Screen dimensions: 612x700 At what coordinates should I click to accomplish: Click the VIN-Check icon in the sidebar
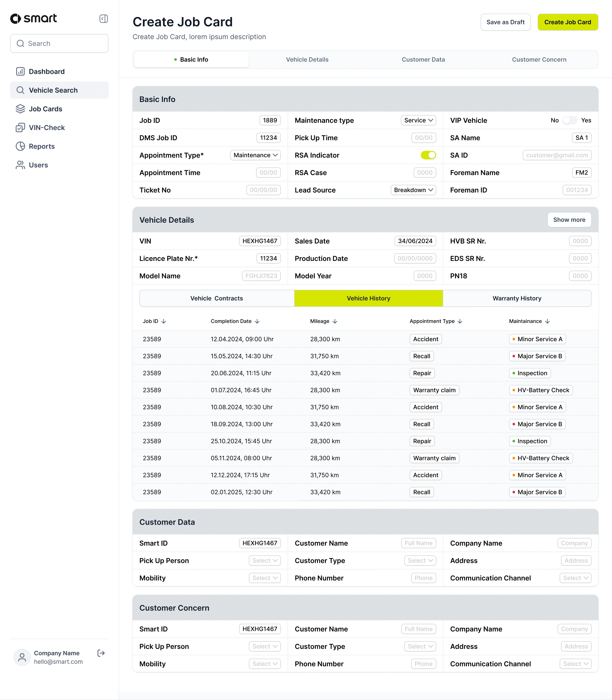click(x=20, y=128)
